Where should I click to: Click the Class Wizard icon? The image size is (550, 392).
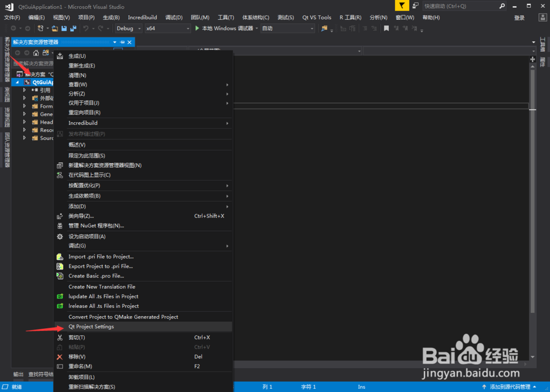(x=60, y=216)
